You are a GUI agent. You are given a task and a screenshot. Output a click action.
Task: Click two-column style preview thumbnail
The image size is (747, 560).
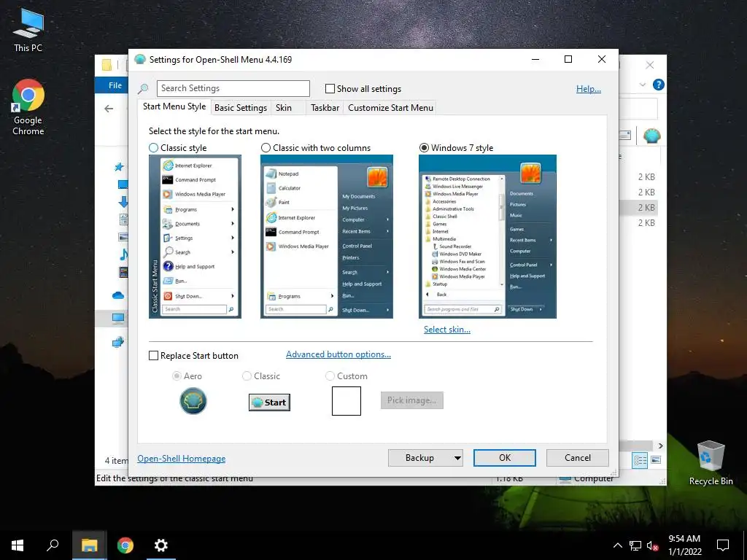(326, 237)
